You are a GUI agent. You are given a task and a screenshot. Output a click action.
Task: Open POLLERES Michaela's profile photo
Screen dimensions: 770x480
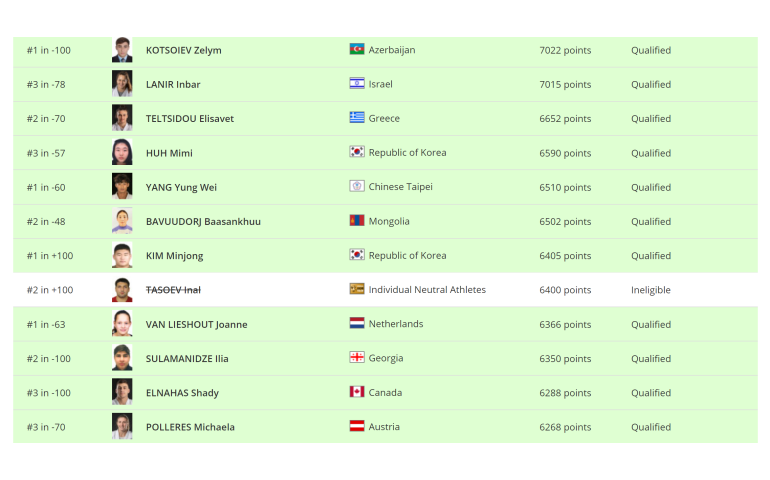click(122, 426)
